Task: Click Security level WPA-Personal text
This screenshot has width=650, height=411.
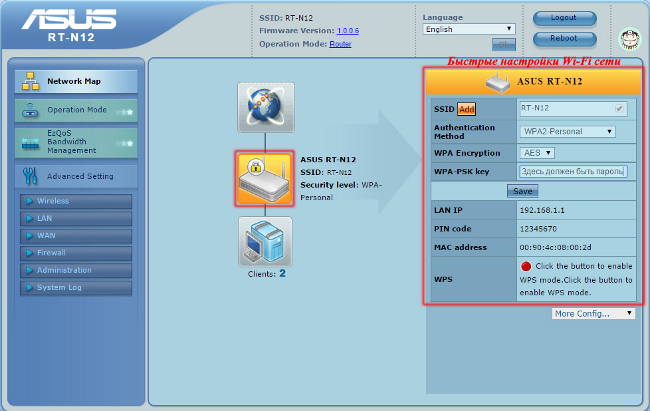Action: coord(341,191)
